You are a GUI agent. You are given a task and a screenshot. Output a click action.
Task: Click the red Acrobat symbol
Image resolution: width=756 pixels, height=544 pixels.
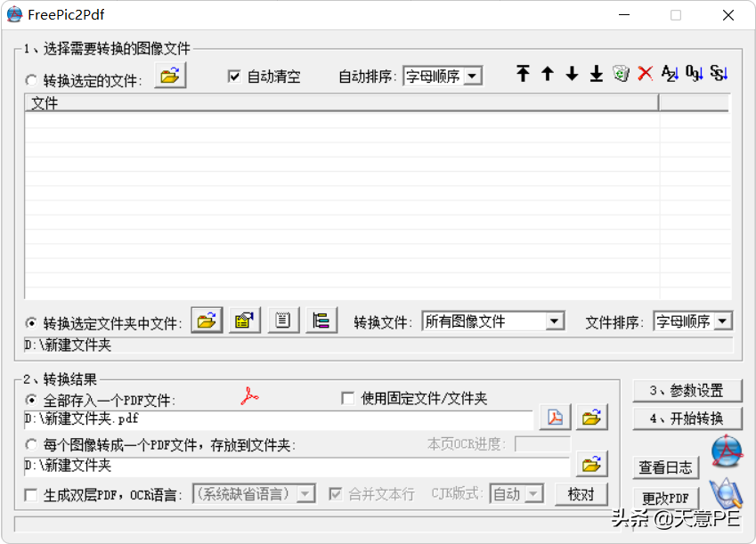point(249,396)
